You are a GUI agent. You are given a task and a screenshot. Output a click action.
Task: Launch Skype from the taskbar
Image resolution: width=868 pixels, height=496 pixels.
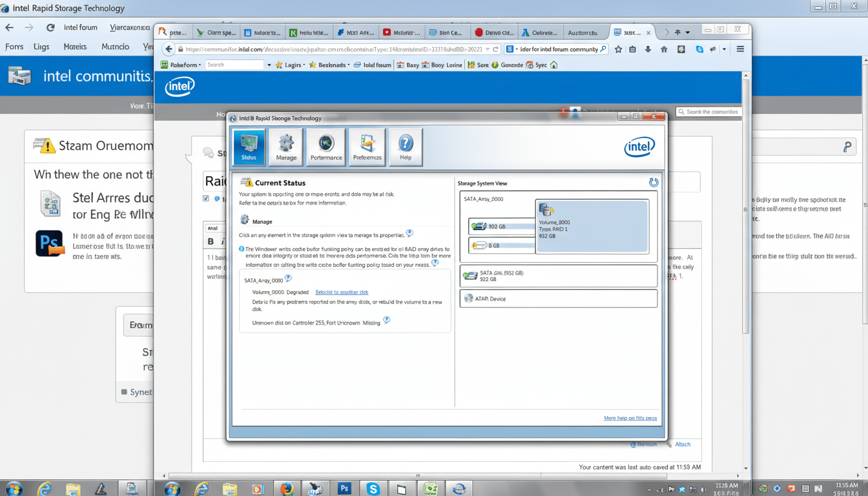pos(373,488)
